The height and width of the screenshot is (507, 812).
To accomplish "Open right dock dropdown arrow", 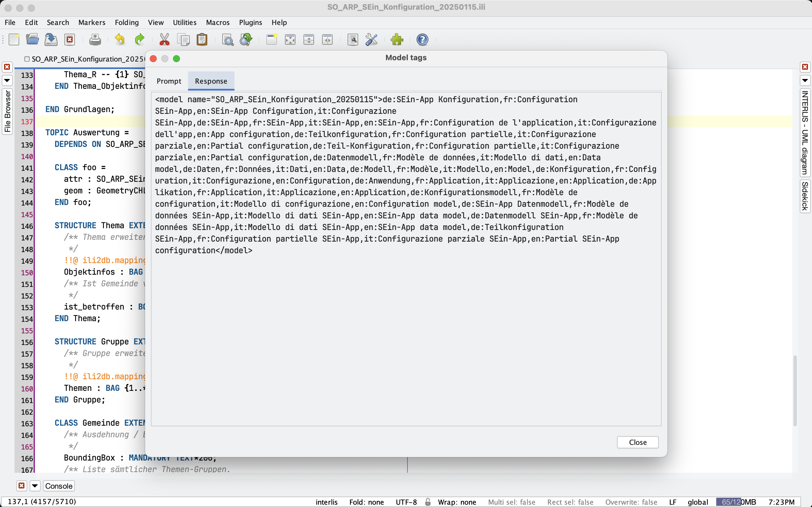I will coord(805,80).
